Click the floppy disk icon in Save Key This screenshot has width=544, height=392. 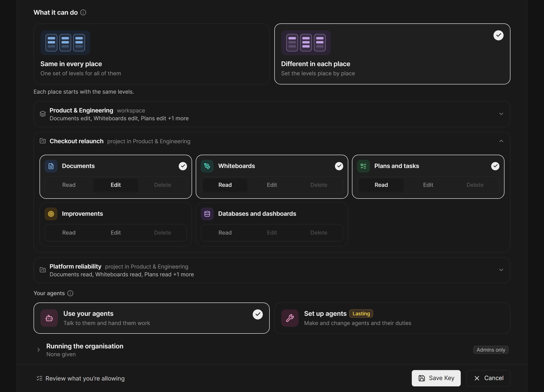(x=422, y=378)
